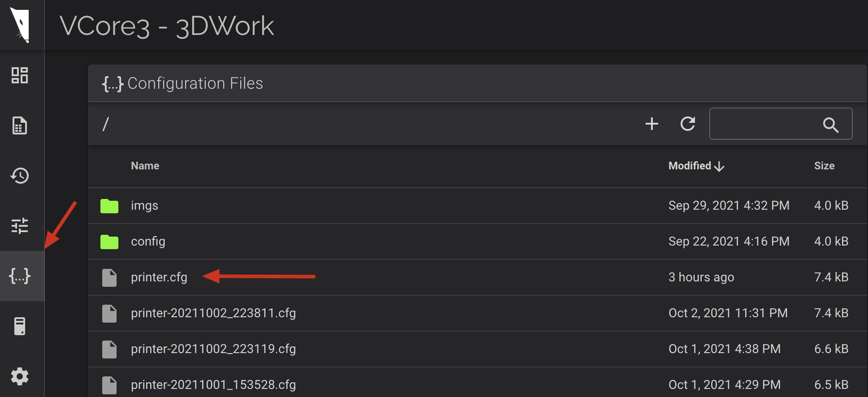The width and height of the screenshot is (868, 397).
Task: Open the imgs folder
Action: coord(144,206)
